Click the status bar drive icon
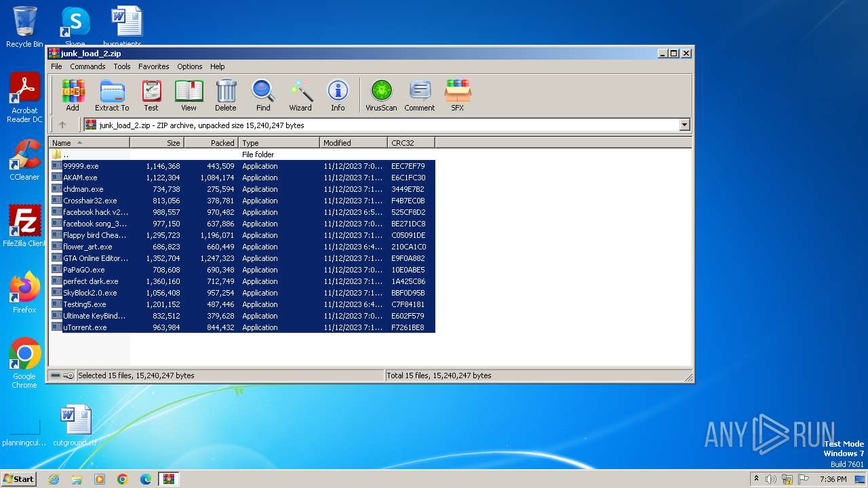The width and height of the screenshot is (868, 488). tap(56, 375)
